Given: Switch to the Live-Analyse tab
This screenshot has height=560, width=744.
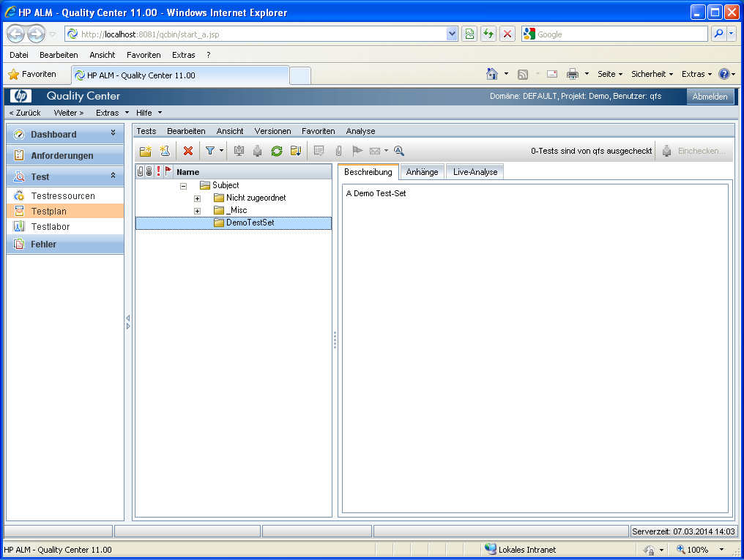Looking at the screenshot, I should pos(475,172).
